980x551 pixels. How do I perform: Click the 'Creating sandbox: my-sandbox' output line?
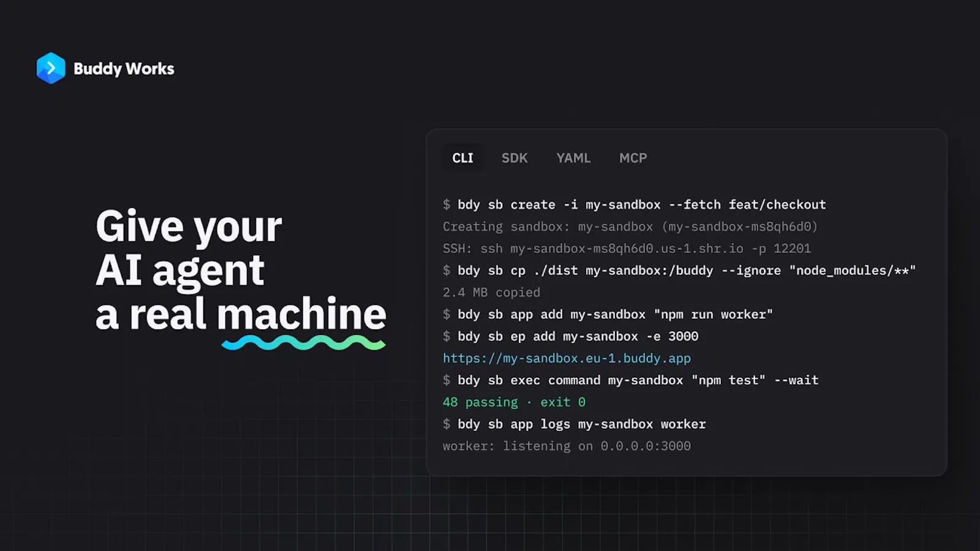click(630, 227)
